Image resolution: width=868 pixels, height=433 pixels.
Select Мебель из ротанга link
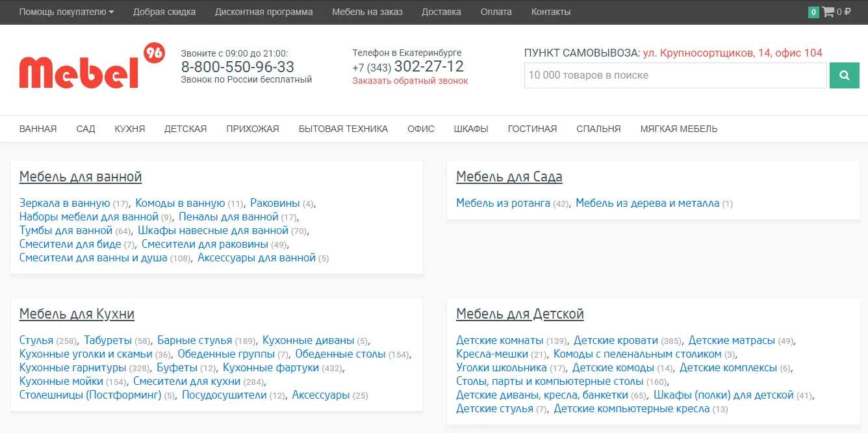point(503,203)
